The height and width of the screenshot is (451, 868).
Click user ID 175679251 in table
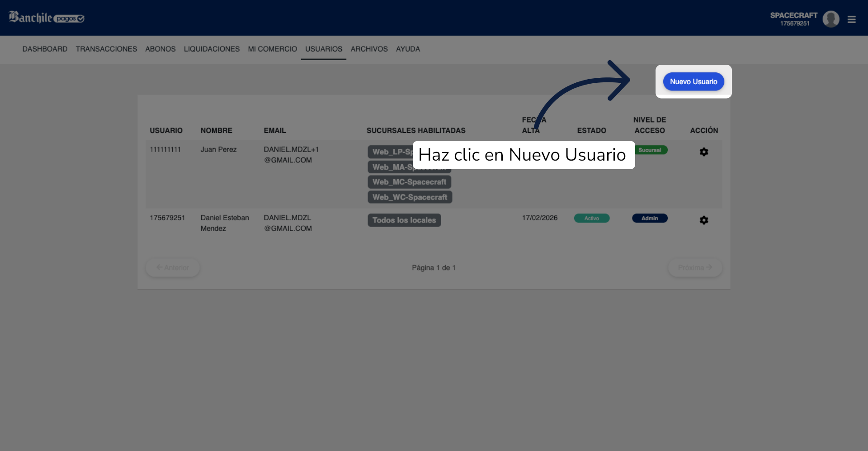(167, 218)
